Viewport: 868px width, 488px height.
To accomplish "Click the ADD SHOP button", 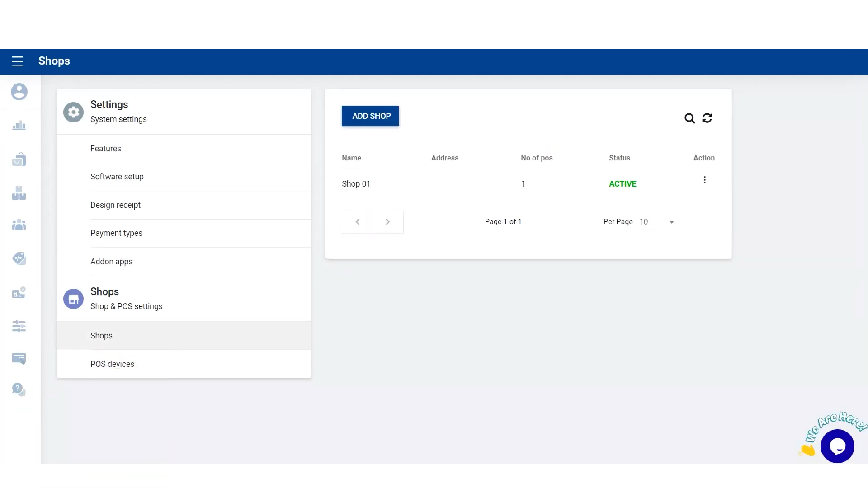I will point(370,116).
